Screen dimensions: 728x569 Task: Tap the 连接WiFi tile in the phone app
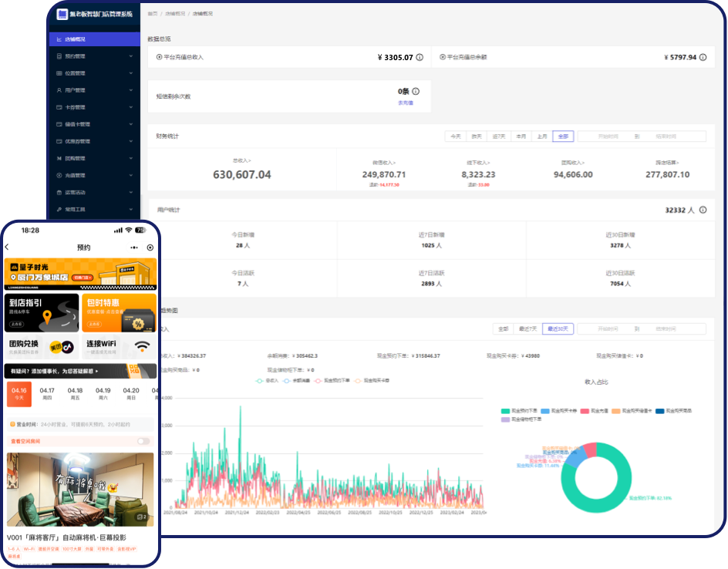119,345
